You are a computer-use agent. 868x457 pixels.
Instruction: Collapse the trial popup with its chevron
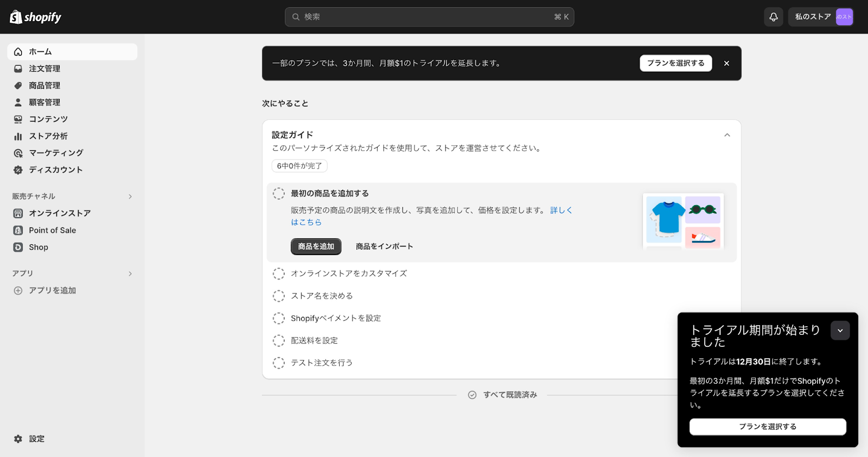click(x=840, y=330)
